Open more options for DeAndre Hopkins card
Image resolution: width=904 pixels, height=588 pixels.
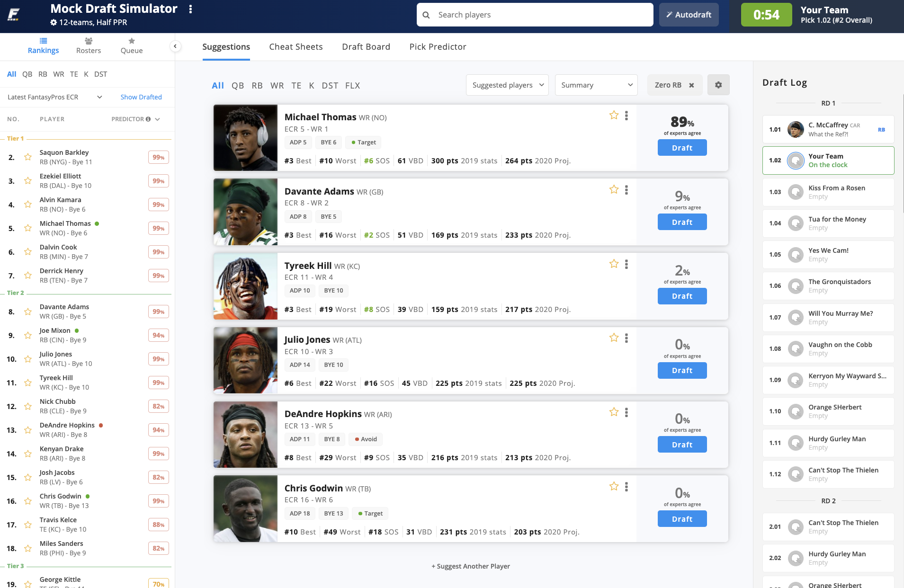pos(627,412)
